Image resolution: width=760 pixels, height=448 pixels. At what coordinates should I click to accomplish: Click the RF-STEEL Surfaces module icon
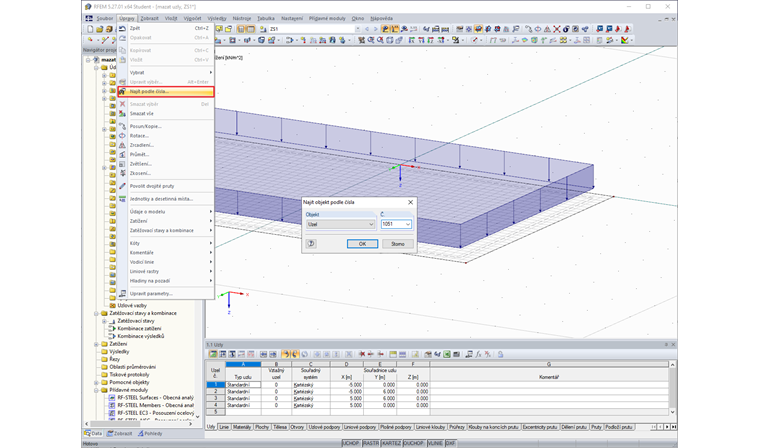tap(112, 398)
